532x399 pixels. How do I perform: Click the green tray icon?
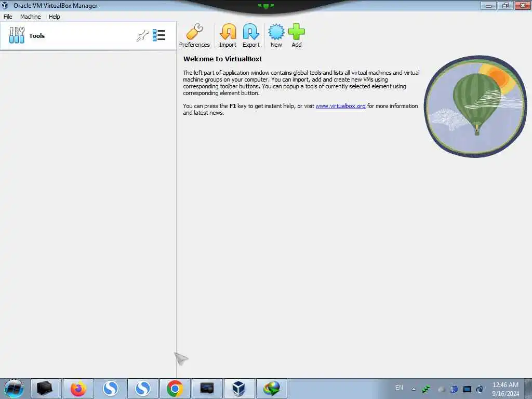[x=427, y=389]
